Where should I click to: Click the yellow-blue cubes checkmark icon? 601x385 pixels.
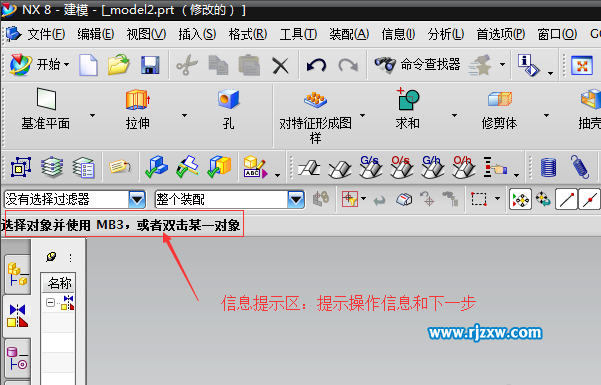tap(219, 167)
